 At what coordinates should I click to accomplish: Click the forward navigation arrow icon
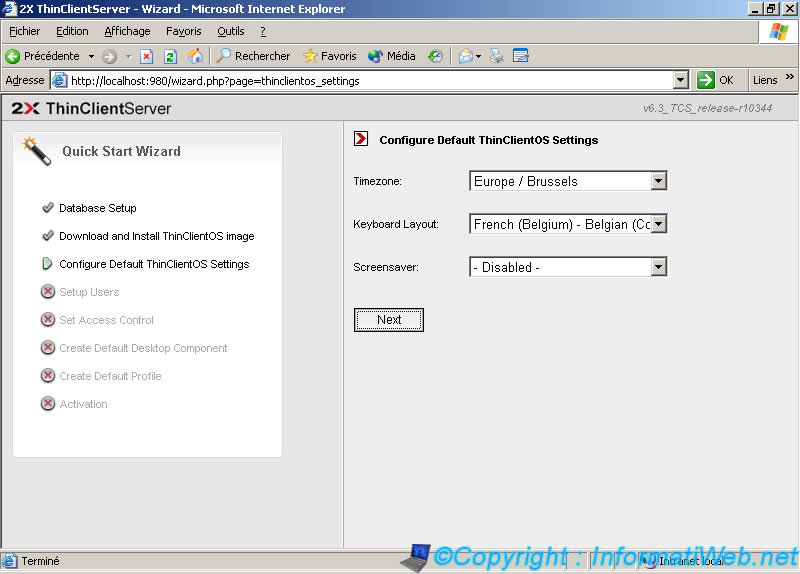coord(109,56)
